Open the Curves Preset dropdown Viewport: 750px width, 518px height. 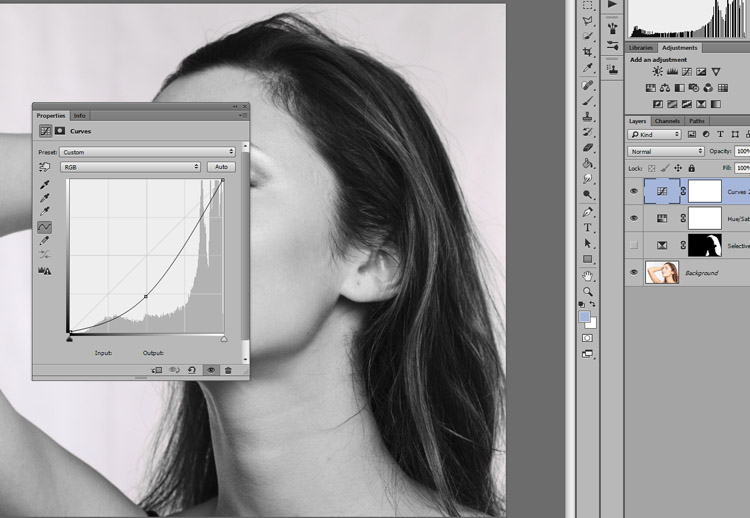click(147, 152)
